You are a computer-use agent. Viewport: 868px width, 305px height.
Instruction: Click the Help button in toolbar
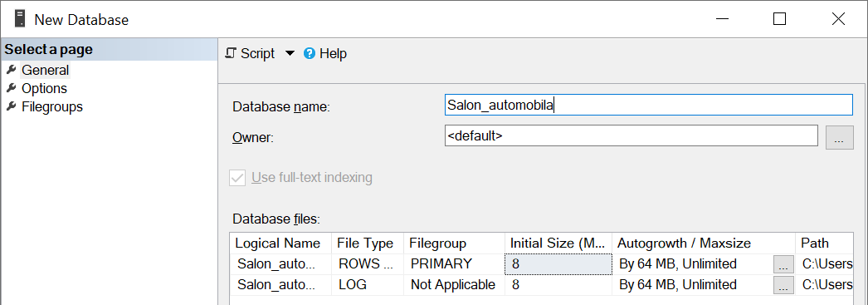[325, 53]
